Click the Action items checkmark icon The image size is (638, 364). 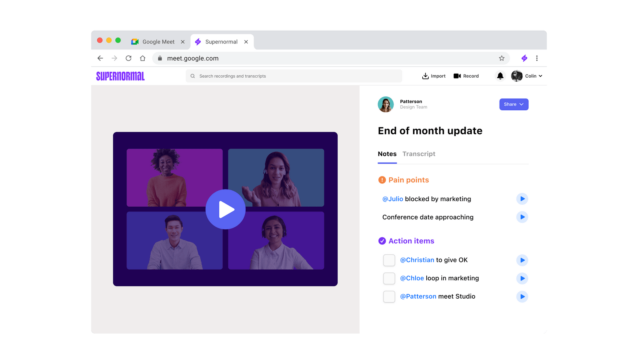(382, 241)
